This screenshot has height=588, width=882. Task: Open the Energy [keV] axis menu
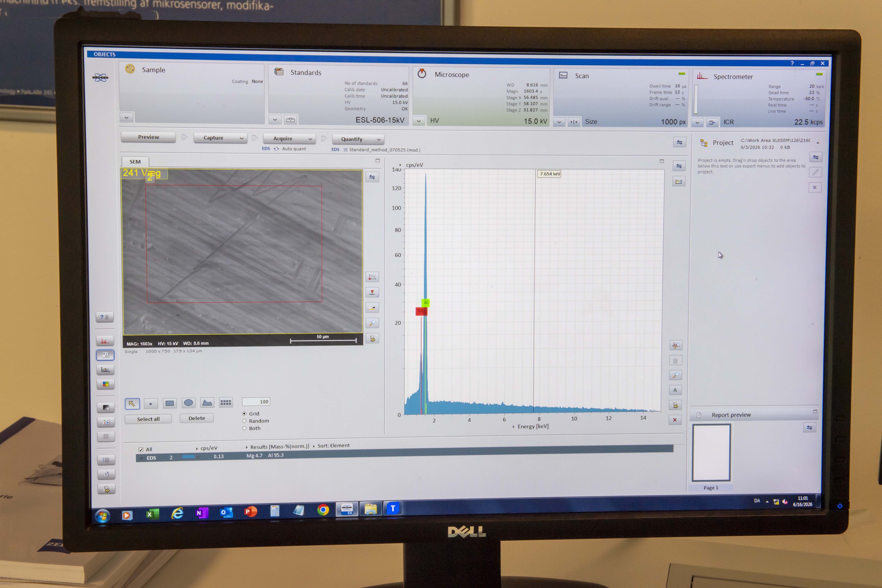(x=531, y=426)
